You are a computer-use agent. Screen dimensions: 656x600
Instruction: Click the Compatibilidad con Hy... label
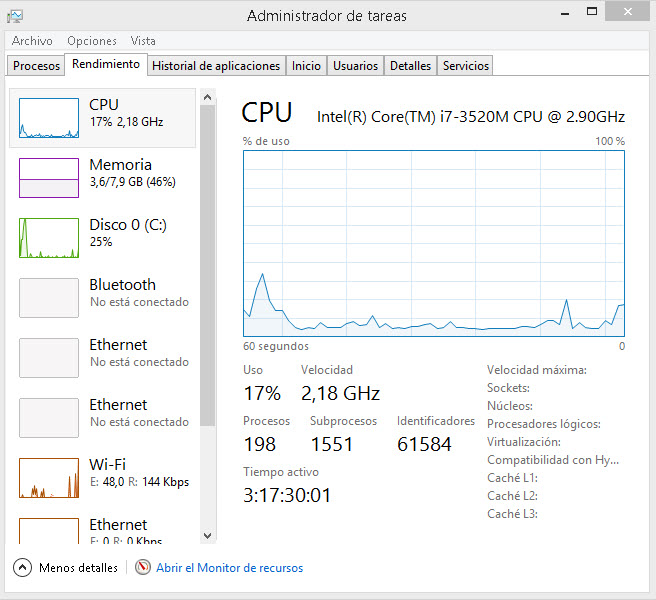553,460
